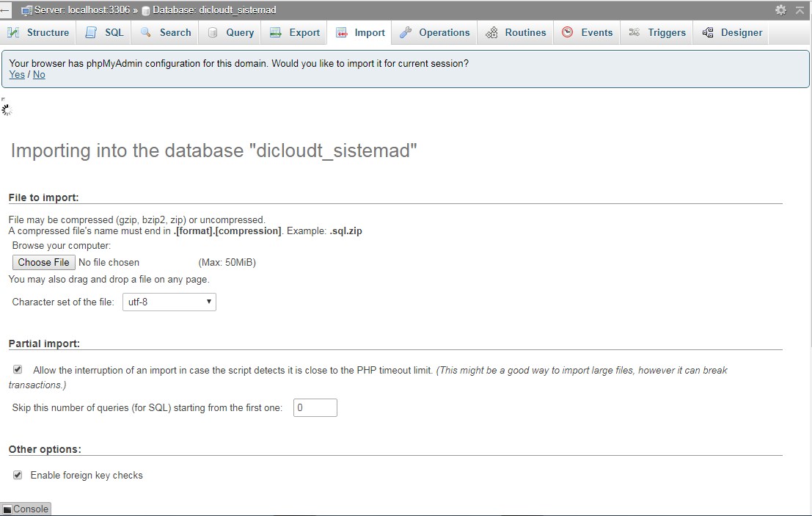This screenshot has width=812, height=516.
Task: Toggle the collapse panel arrow at top right
Action: click(800, 10)
